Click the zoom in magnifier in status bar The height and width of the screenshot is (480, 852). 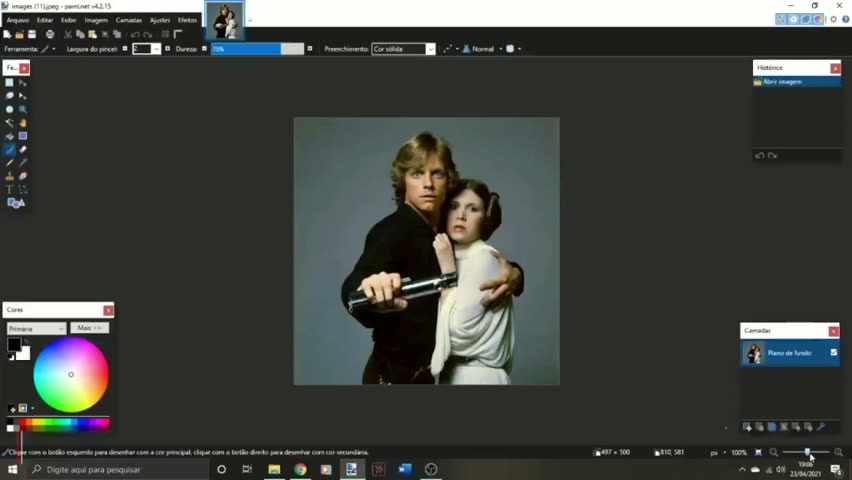pos(838,452)
